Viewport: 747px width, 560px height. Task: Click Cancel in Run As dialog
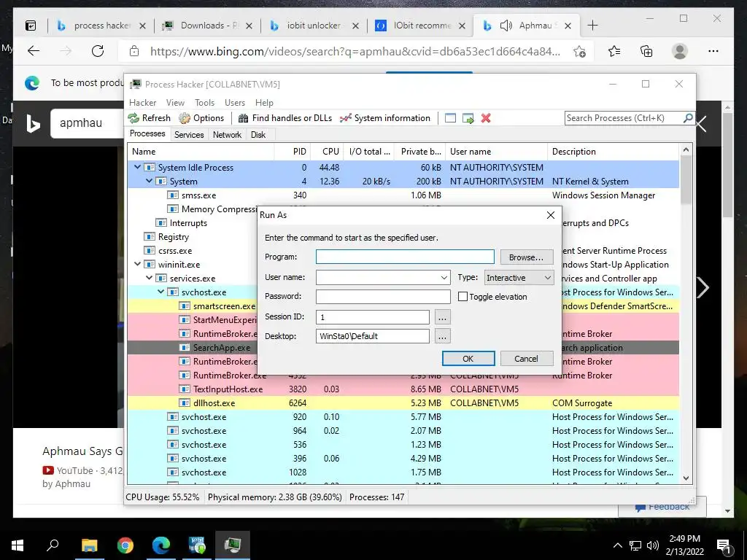click(526, 359)
